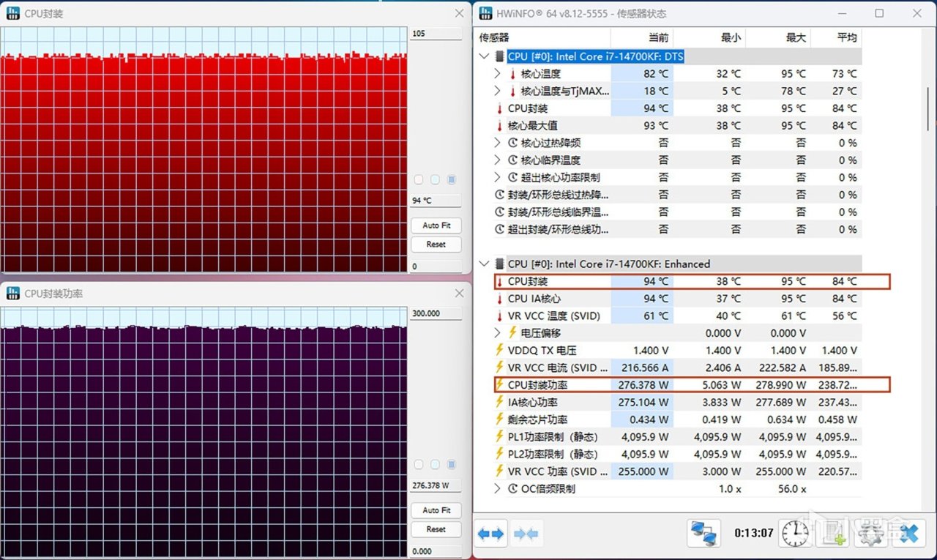Click the clock icon beside 封装/环形总线临界温...

(x=500, y=212)
